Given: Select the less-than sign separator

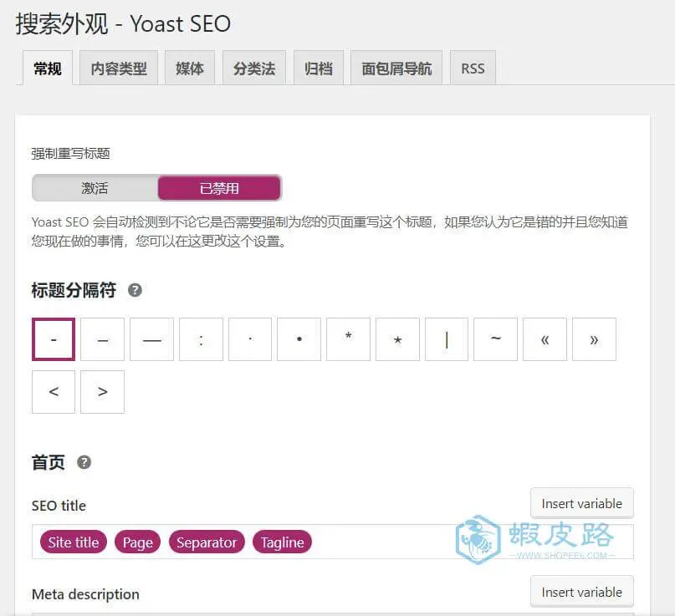Looking at the screenshot, I should pos(54,392).
